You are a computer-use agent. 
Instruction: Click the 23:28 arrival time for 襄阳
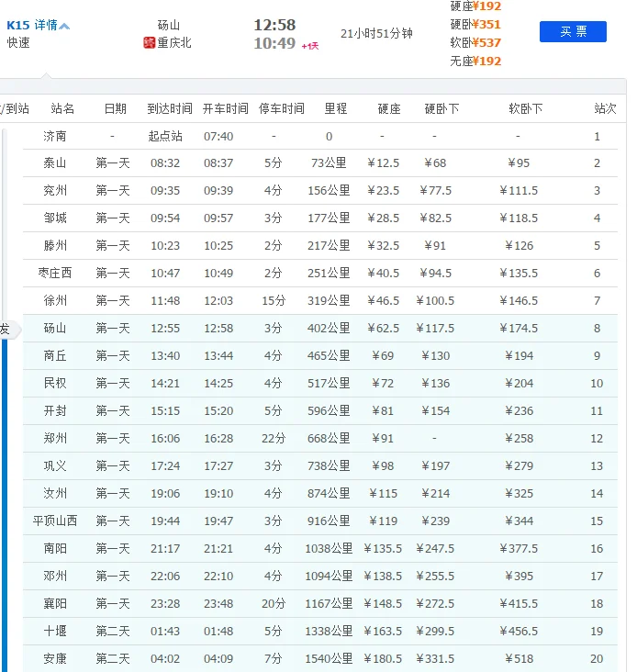click(x=165, y=603)
